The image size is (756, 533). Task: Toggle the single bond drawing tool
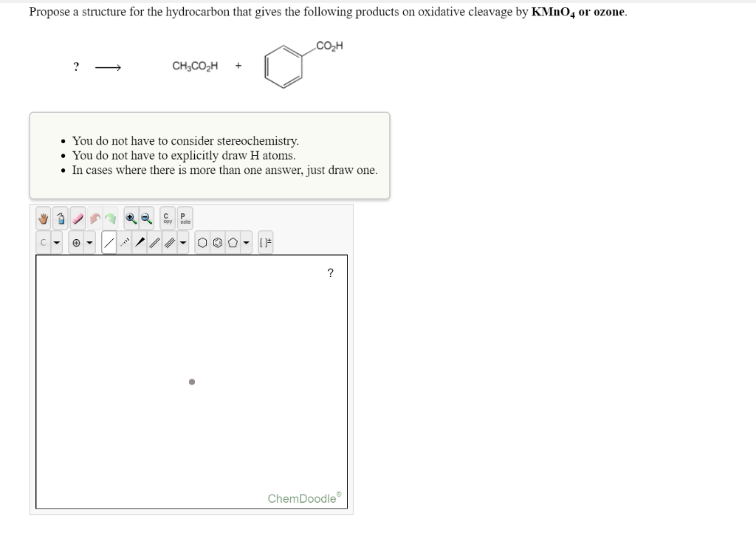coord(109,241)
